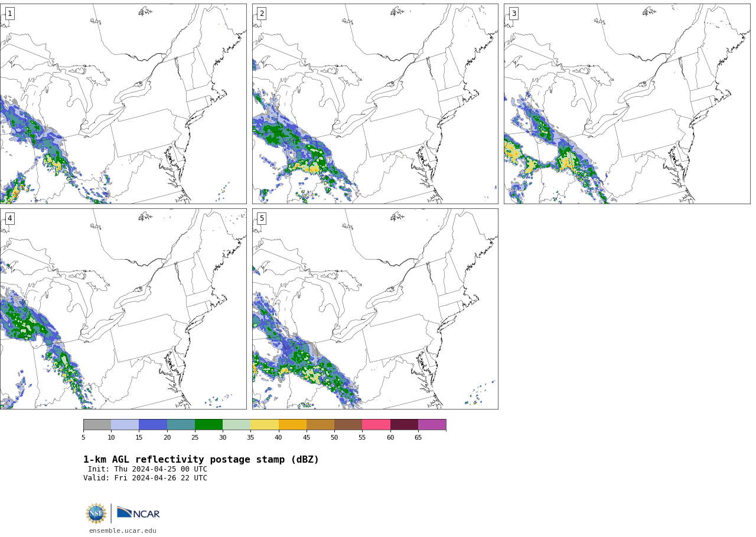Image resolution: width=756 pixels, height=537 pixels.
Task: Click the Init Thu 2024-04-25 00 UTC line
Action: click(148, 469)
